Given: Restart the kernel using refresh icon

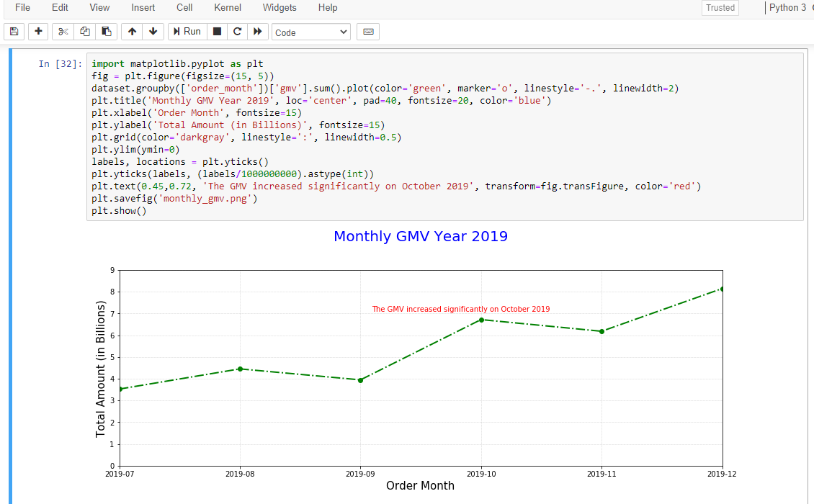Looking at the screenshot, I should tap(236, 31).
